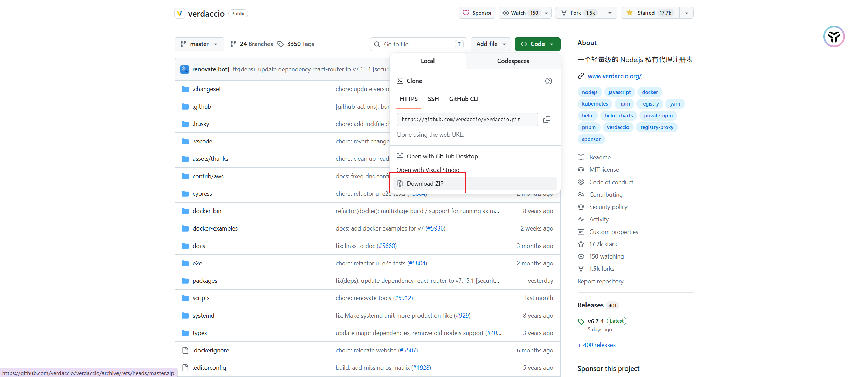This screenshot has height=377, width=868.
Task: Select the GitHub CLI clone tab
Action: coord(464,99)
